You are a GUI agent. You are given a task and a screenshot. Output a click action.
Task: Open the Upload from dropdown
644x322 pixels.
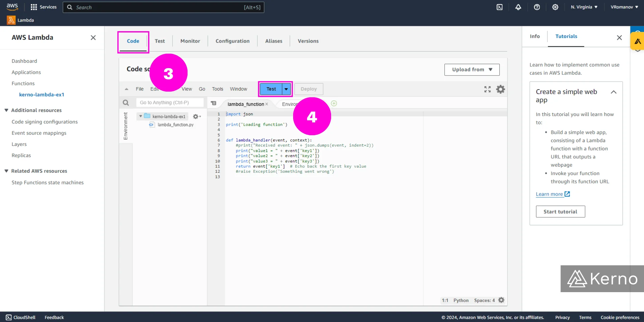(x=472, y=70)
